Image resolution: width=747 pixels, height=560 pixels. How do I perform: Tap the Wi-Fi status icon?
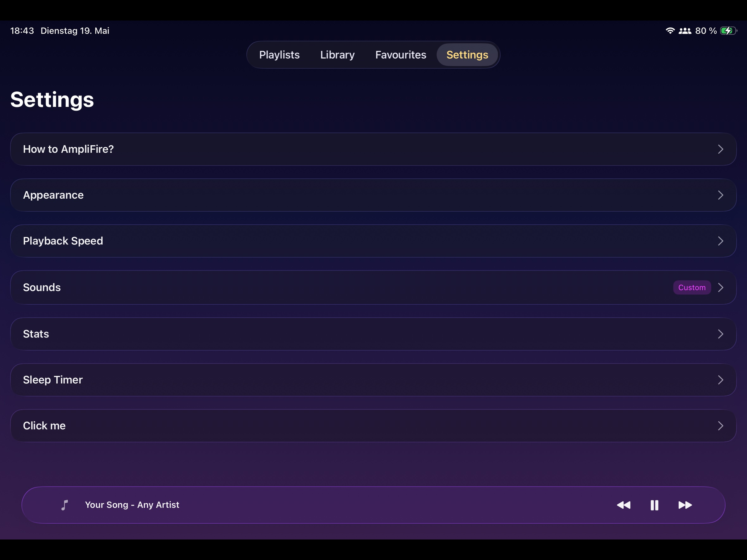click(670, 31)
